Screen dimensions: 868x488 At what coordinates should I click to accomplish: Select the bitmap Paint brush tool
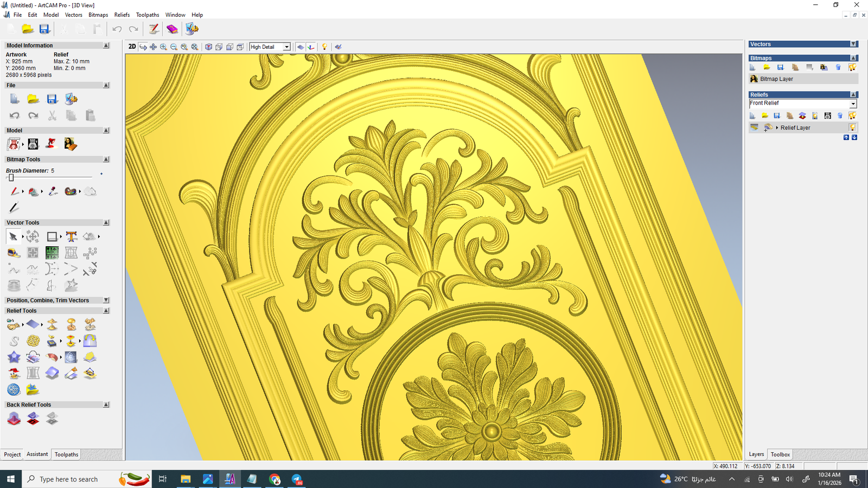[14, 191]
